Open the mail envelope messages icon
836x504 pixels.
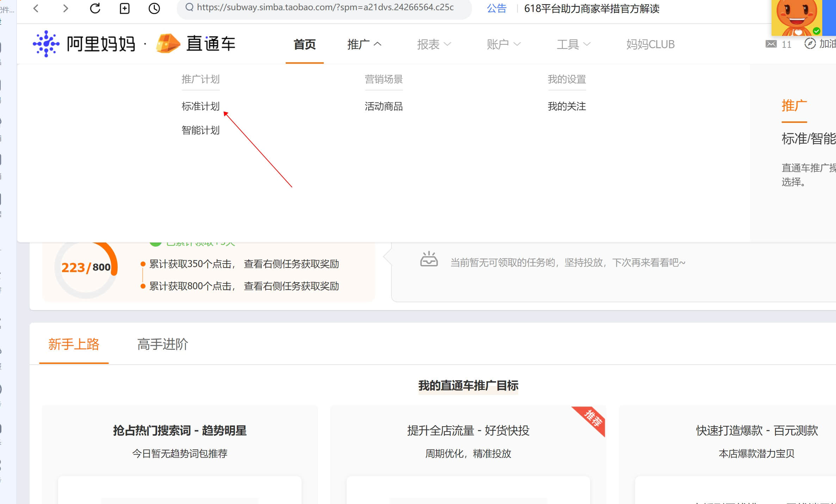point(771,44)
